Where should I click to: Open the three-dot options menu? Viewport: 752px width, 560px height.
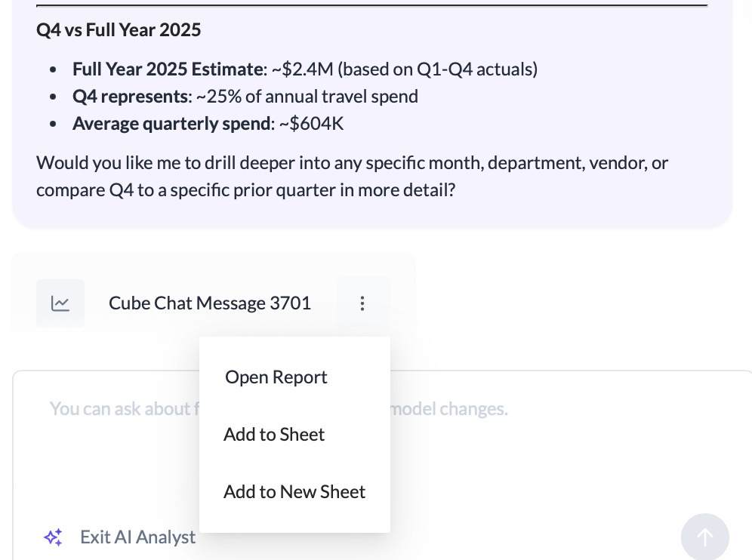click(362, 303)
